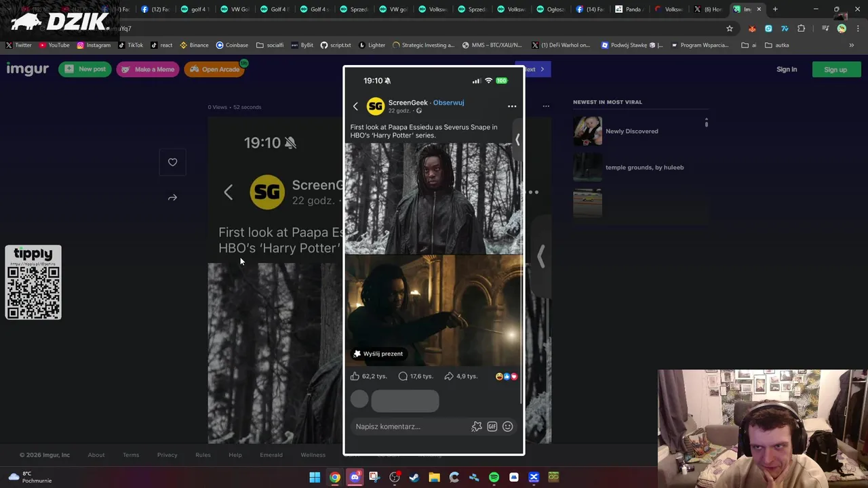Image resolution: width=868 pixels, height=488 pixels.
Task: Click the reaction emojis cluster
Action: (x=507, y=376)
